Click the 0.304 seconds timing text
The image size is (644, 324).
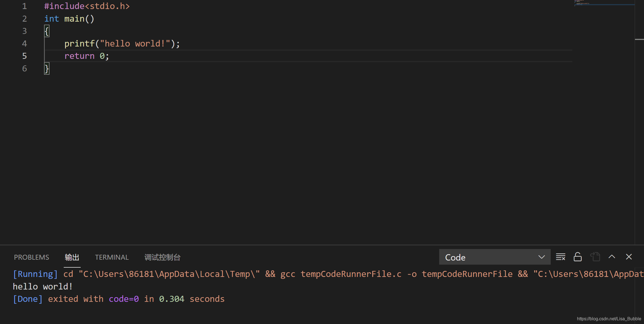tap(192, 299)
